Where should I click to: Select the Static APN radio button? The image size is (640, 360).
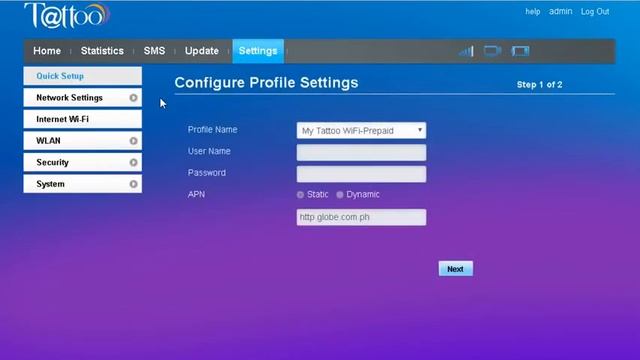300,195
